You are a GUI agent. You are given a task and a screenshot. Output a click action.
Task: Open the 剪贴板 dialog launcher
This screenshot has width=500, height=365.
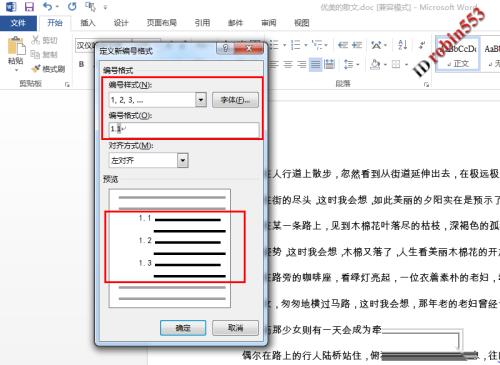pyautogui.click(x=67, y=85)
